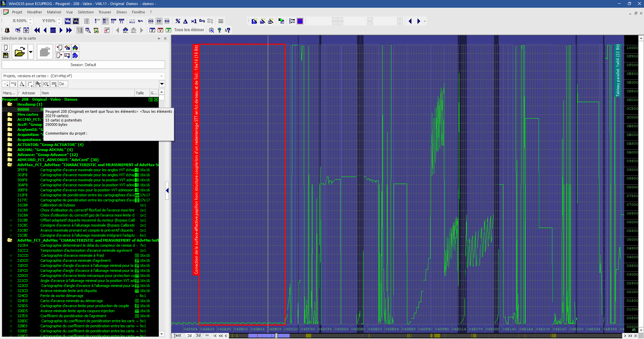Toggle the 16-bit data width mode
This screenshot has height=339, width=644.
(105, 21)
